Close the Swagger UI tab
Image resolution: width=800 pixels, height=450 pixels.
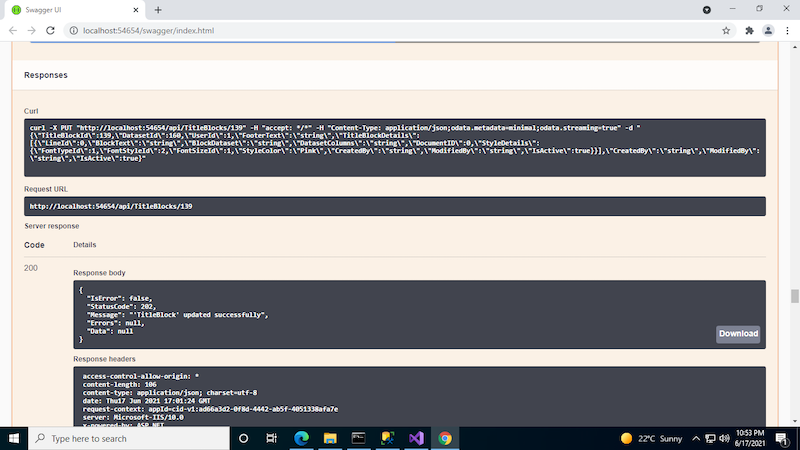pyautogui.click(x=136, y=10)
